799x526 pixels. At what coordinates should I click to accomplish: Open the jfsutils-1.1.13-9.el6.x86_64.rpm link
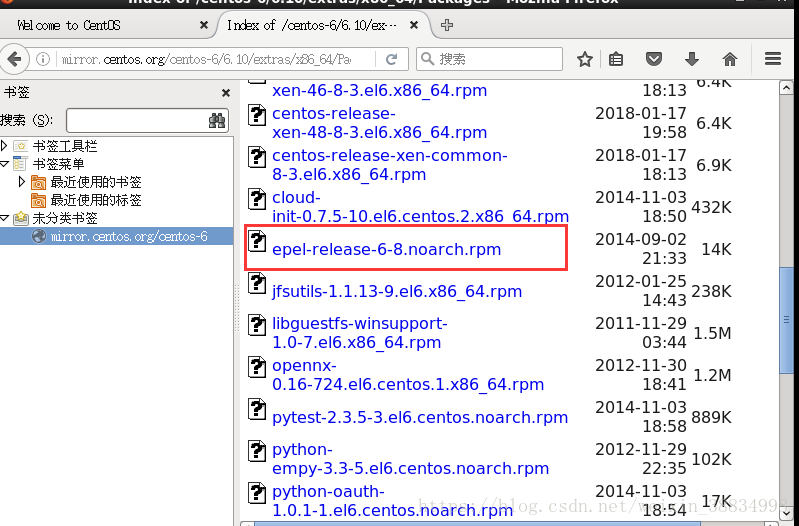coord(397,292)
